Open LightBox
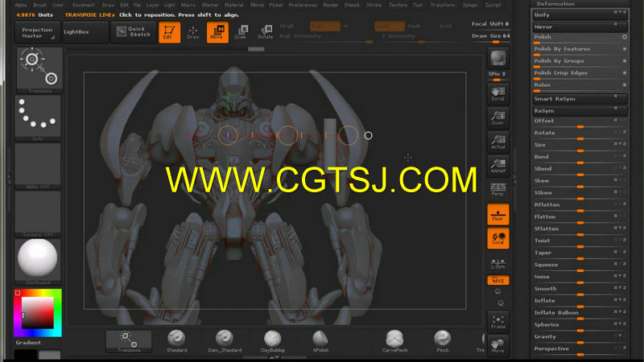Image resolution: width=644 pixels, height=362 pixels. tap(85, 32)
